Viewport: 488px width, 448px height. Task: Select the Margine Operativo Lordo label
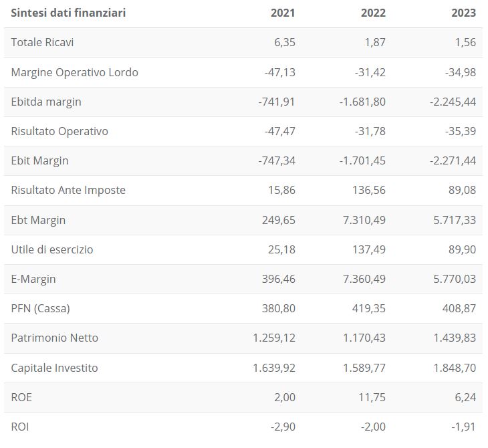pyautogui.click(x=75, y=72)
